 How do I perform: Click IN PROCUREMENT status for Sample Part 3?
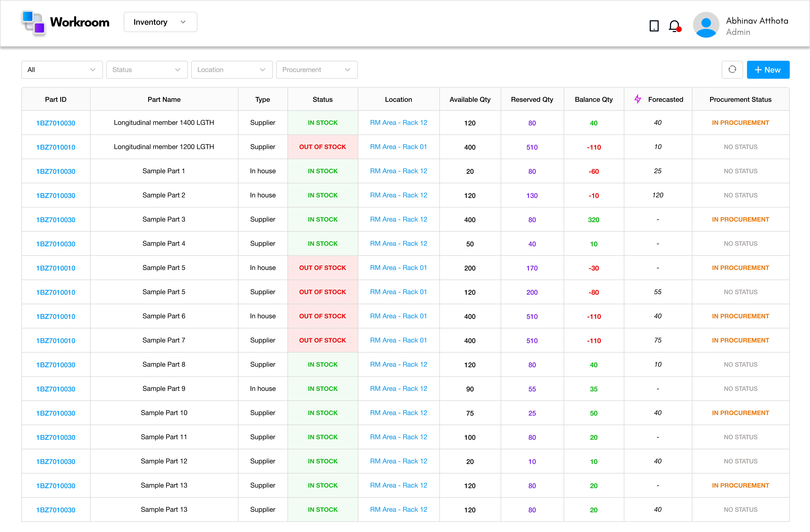741,219
